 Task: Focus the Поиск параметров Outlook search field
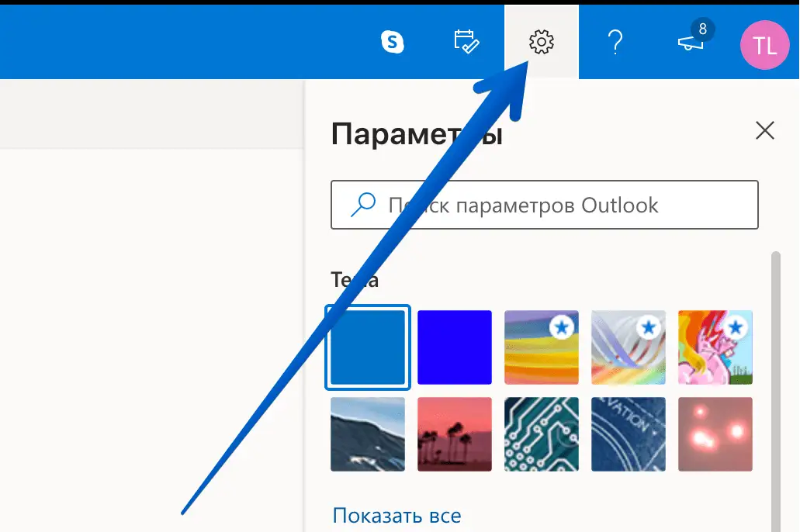click(x=545, y=205)
